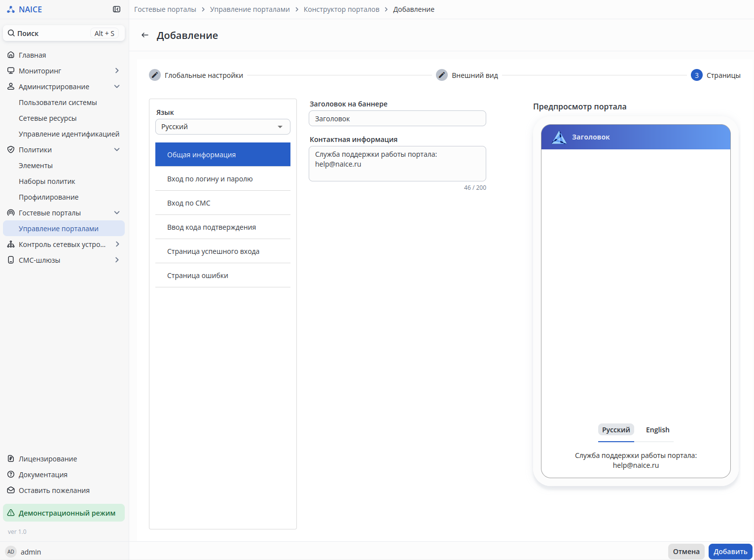This screenshot has width=754, height=560.
Task: Switch preview to the English tab
Action: click(657, 430)
